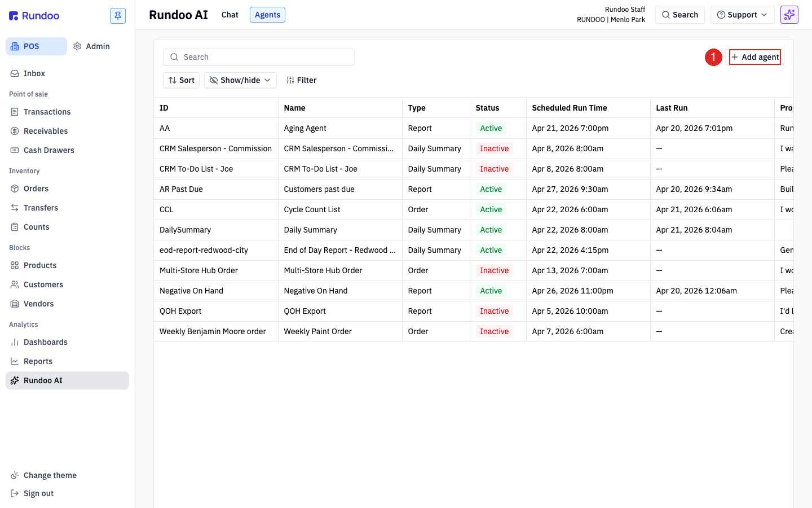Image resolution: width=812 pixels, height=508 pixels.
Task: Click the Type column header
Action: tap(436, 108)
